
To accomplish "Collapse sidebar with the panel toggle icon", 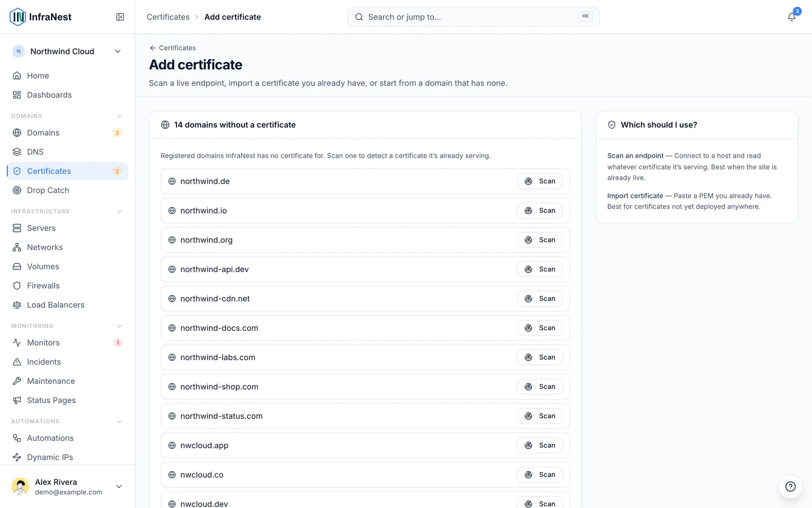I will [120, 17].
